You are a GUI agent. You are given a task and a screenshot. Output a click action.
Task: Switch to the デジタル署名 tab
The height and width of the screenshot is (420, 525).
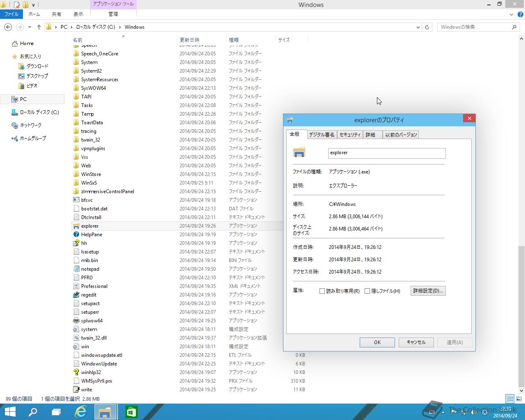pyautogui.click(x=322, y=135)
